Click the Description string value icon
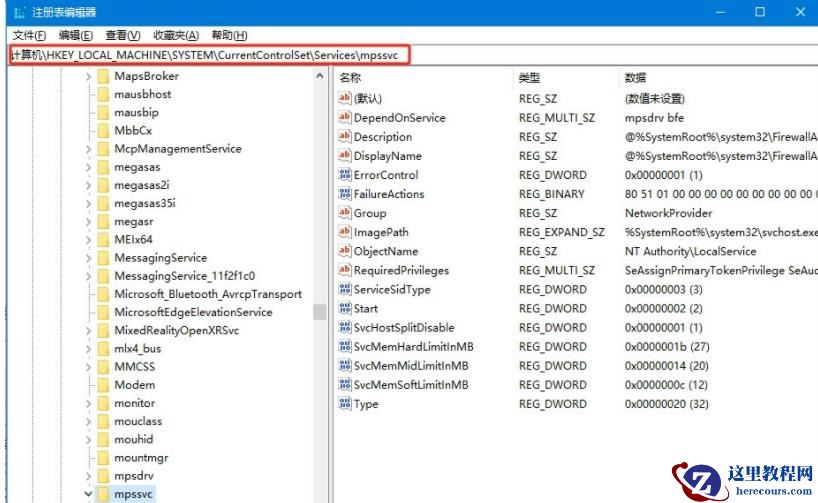The width and height of the screenshot is (818, 503). click(x=344, y=137)
